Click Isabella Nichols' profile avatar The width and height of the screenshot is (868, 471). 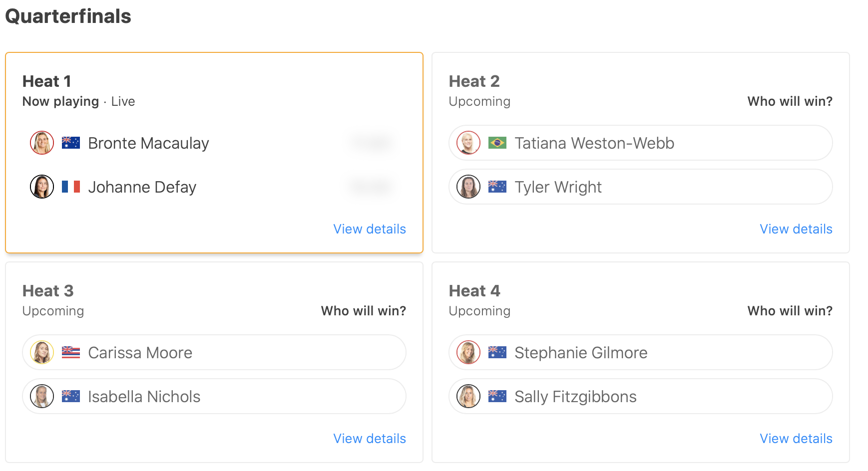point(42,397)
